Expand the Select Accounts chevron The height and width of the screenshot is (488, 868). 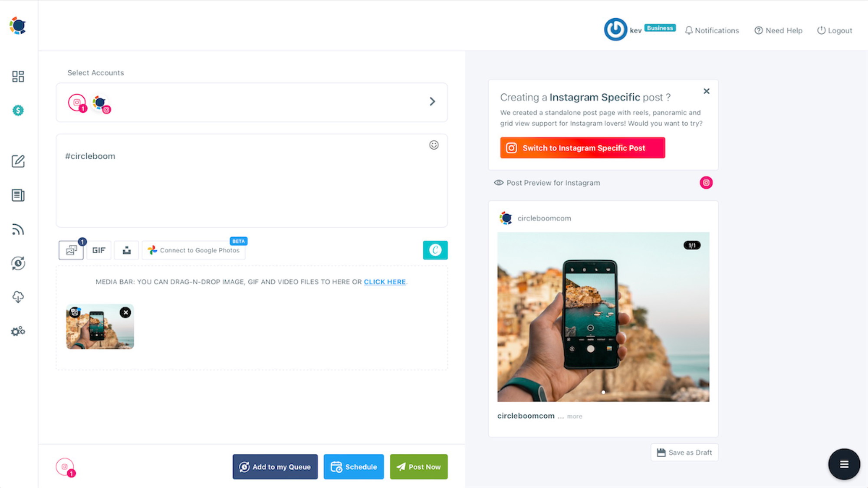432,102
